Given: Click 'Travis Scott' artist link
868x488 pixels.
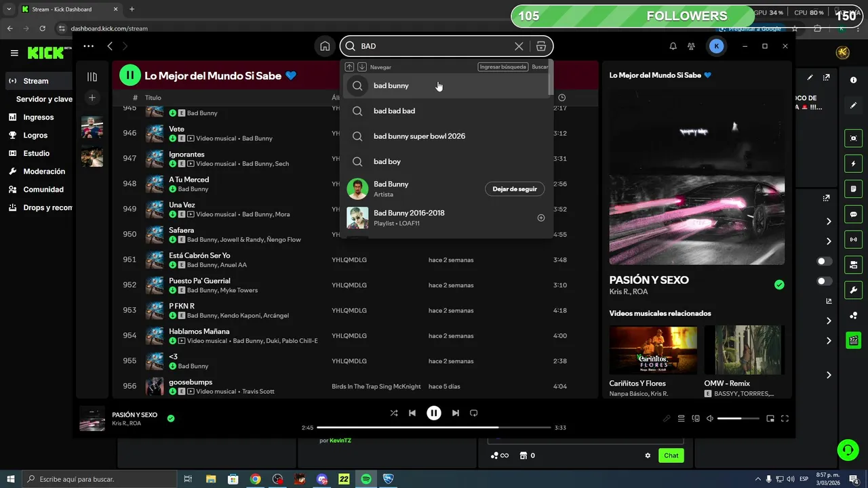Looking at the screenshot, I should point(258,391).
